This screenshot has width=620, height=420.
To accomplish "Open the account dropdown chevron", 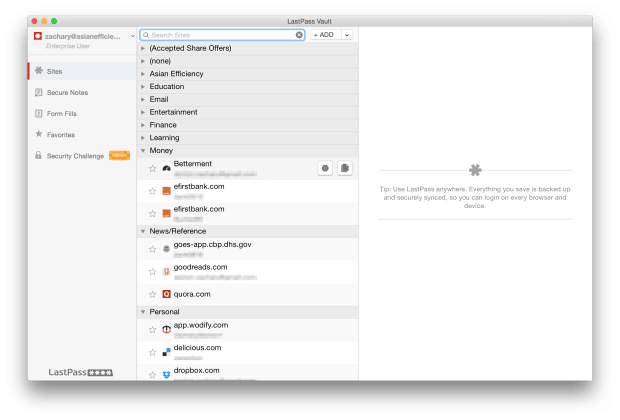I will [132, 36].
